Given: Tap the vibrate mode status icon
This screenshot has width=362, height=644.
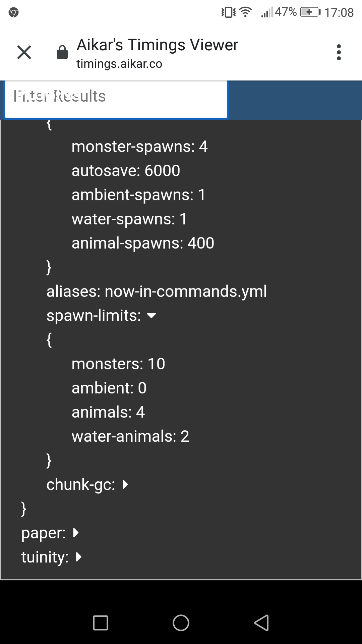Looking at the screenshot, I should pos(228,12).
